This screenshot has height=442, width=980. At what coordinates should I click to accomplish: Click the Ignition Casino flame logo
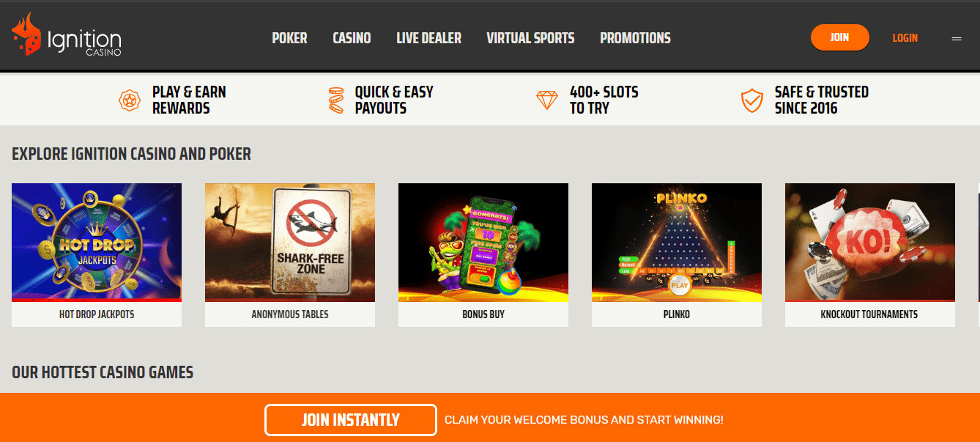tap(27, 34)
